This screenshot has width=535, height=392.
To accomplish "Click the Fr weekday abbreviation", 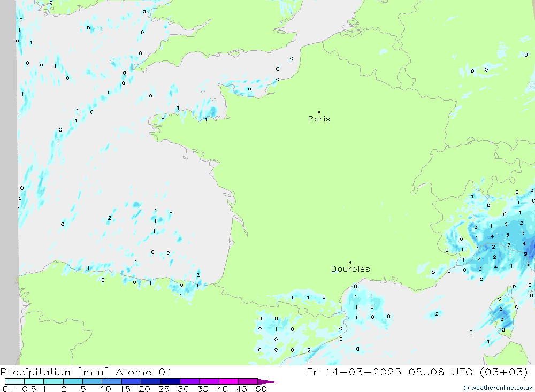I will tap(312, 372).
